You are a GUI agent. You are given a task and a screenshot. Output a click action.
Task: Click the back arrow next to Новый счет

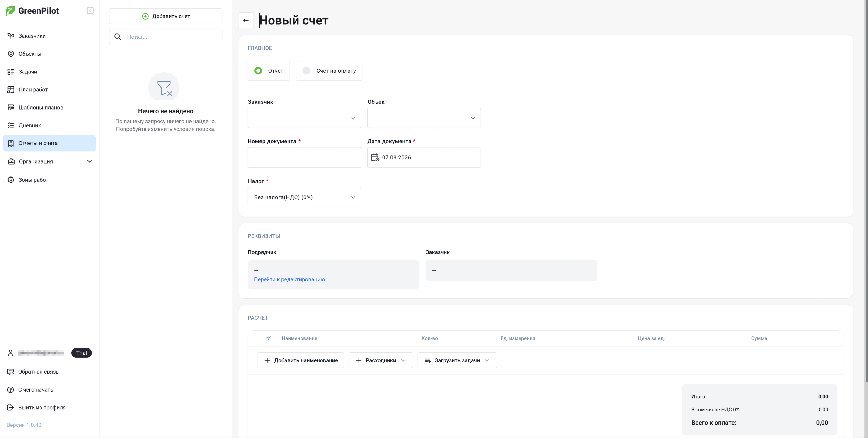coord(246,21)
